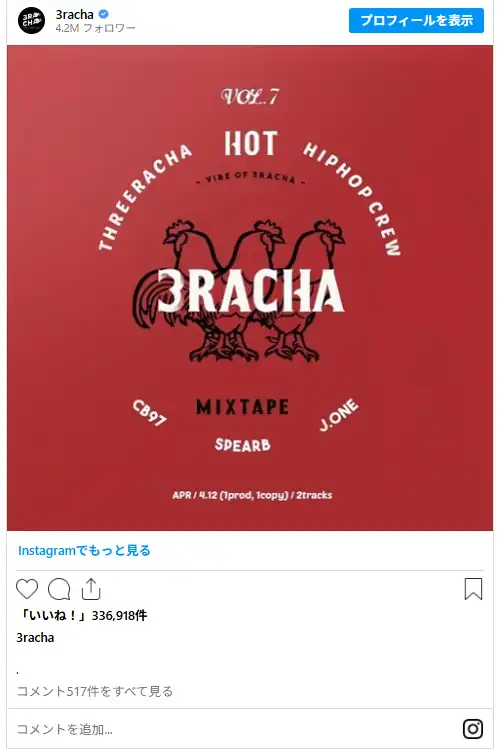Click the MIXTAPE label on the artwork
498x749 pixels.
coord(243,407)
